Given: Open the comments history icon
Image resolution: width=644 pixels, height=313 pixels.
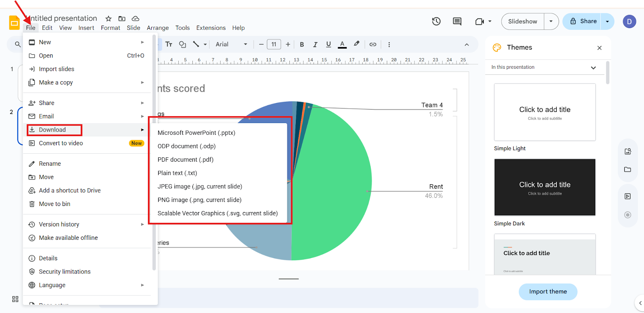Looking at the screenshot, I should [457, 21].
